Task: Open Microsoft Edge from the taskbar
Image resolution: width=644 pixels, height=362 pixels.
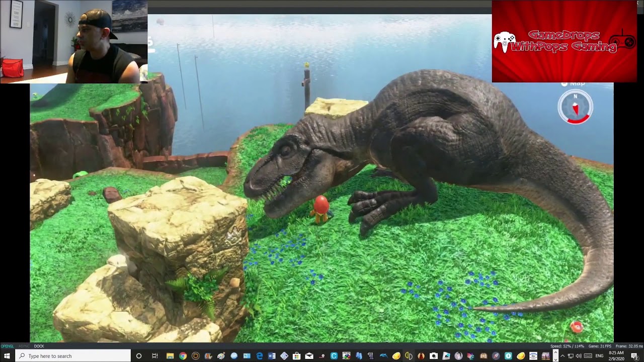Action: (x=259, y=356)
